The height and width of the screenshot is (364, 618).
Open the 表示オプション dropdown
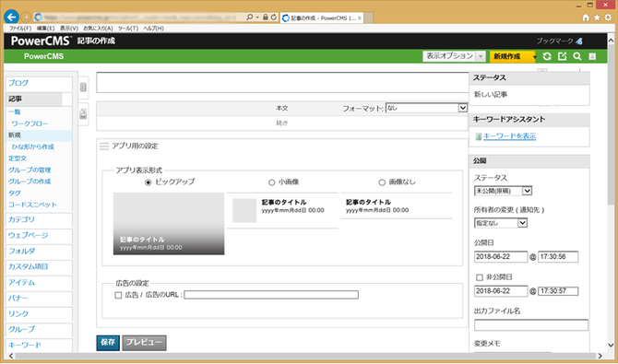point(454,56)
